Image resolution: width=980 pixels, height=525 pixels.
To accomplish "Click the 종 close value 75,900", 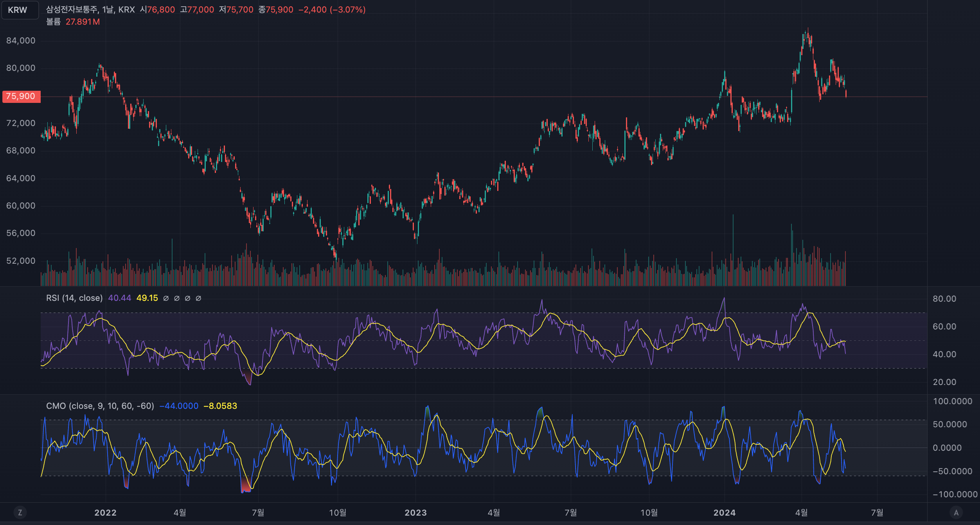I will click(279, 9).
